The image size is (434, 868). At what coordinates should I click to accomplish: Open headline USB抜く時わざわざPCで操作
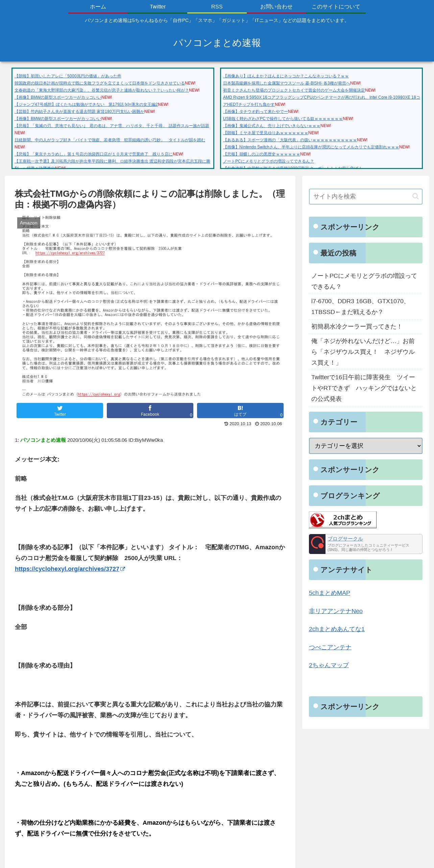click(x=283, y=119)
